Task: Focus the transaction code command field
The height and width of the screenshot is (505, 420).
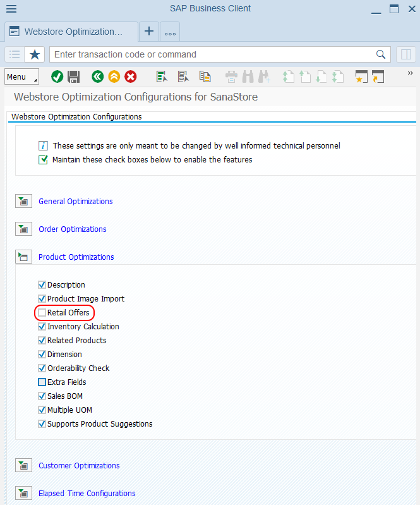Action: (x=212, y=54)
